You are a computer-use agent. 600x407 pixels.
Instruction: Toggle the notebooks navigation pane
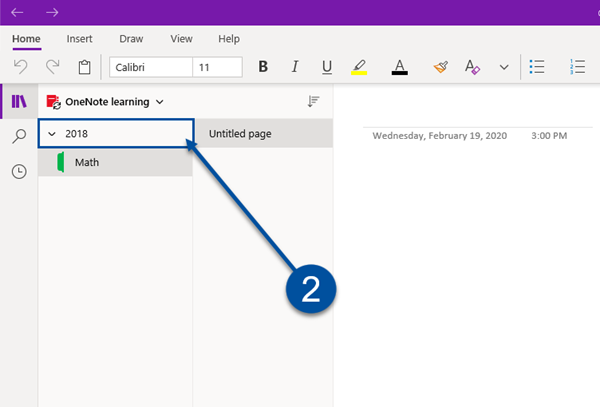tap(19, 101)
